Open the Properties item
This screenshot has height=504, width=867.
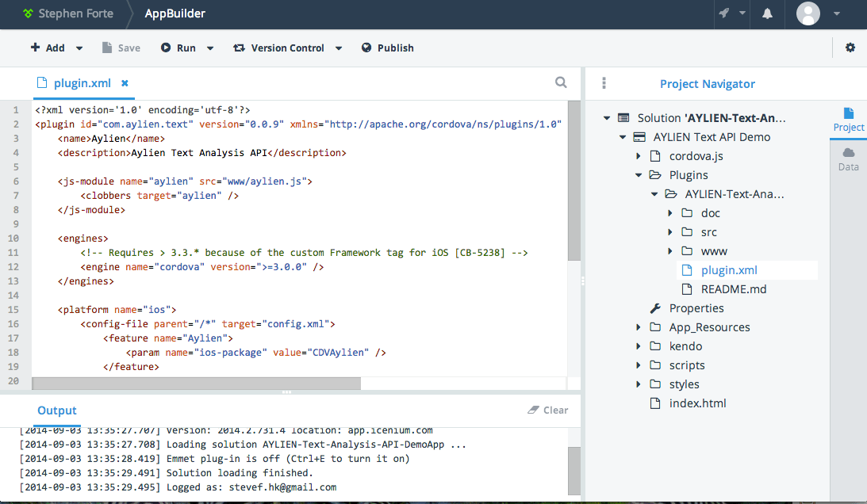696,308
